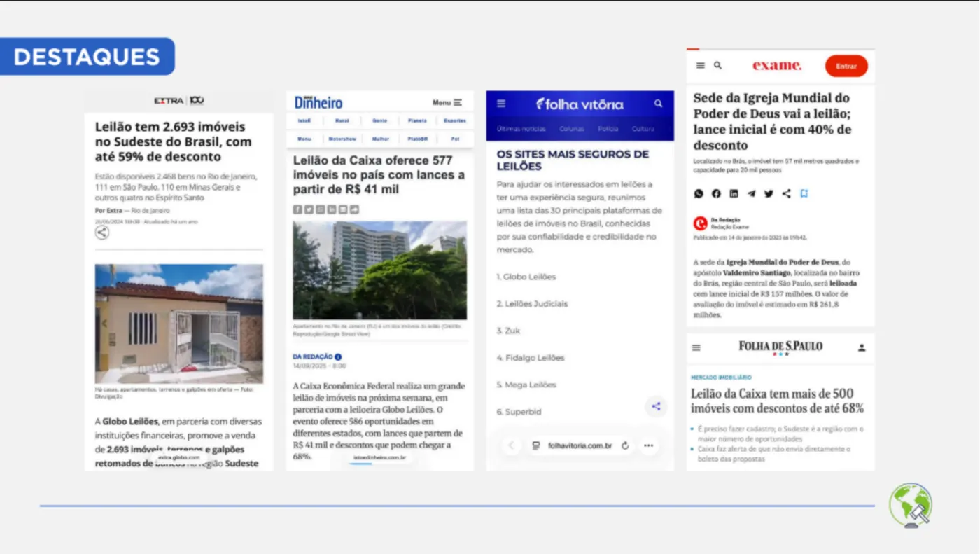980x554 pixels.
Task: Click '1. Globo Leilões' list entry
Action: point(526,277)
